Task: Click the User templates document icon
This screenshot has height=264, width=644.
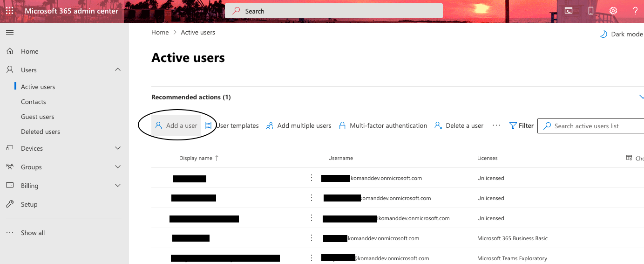Action: [x=209, y=125]
